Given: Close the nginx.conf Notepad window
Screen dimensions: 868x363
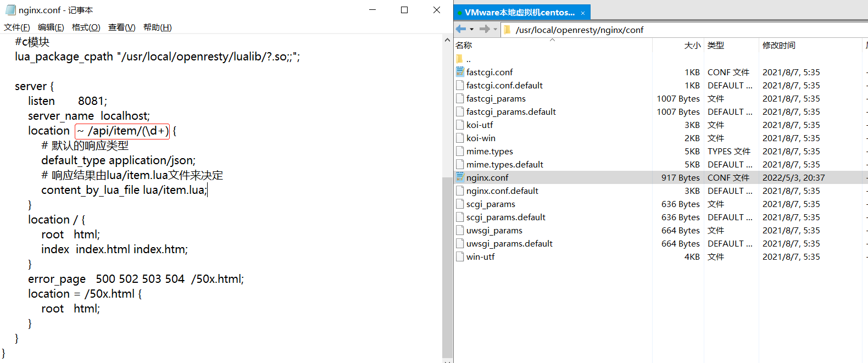Looking at the screenshot, I should (x=437, y=10).
